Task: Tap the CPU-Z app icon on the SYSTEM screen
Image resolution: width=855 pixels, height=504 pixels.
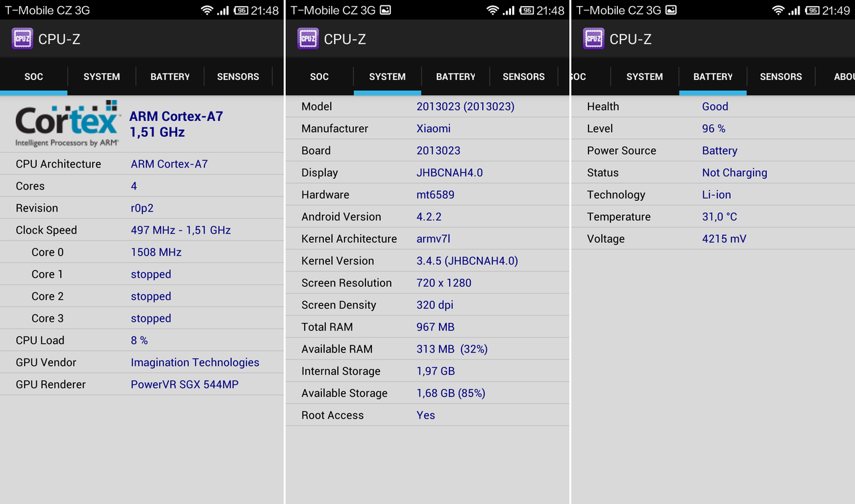Action: tap(308, 39)
